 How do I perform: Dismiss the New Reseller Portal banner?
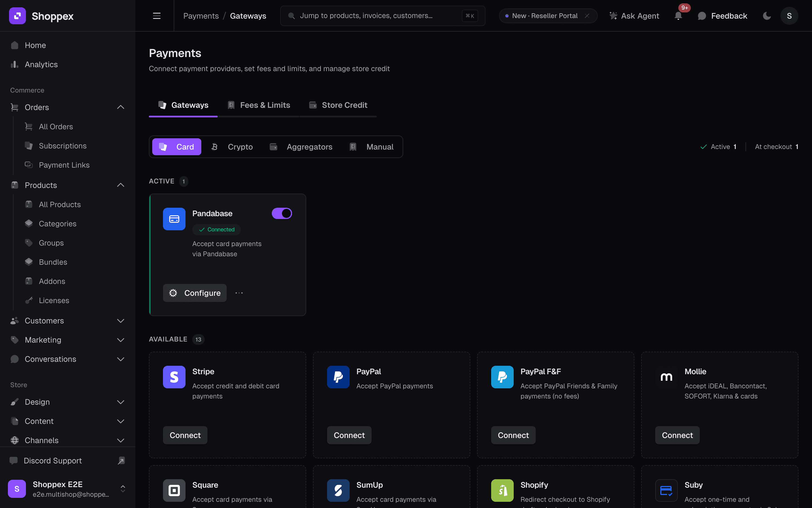(587, 16)
